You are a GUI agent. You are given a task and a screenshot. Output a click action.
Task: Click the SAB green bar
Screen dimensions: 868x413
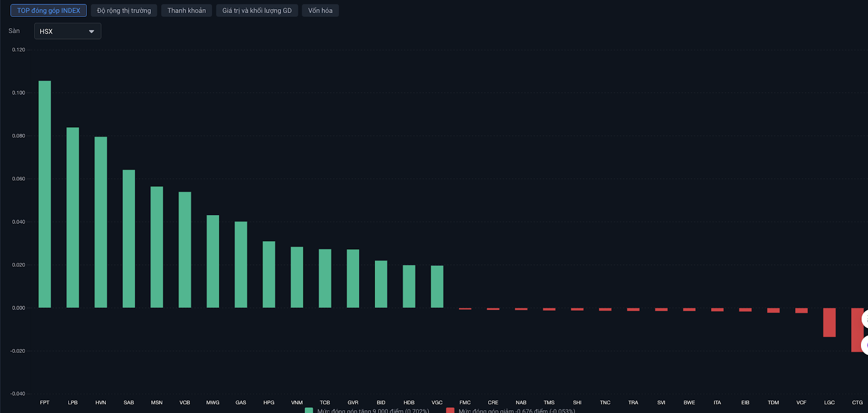[x=129, y=239]
